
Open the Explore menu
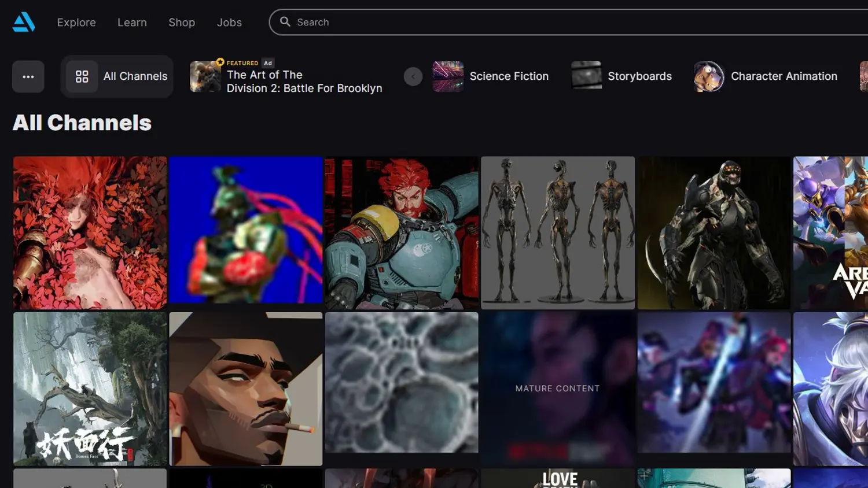(x=76, y=22)
